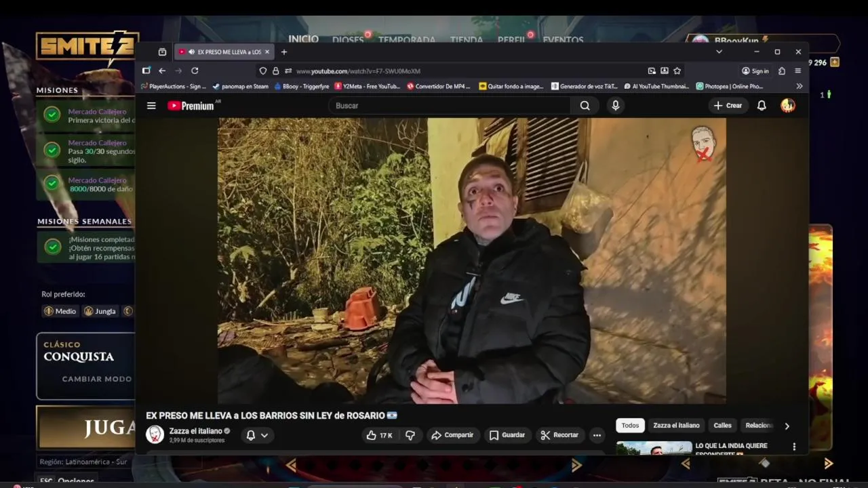Select Jungla preferred role in Smite
The height and width of the screenshot is (488, 868).
(100, 311)
